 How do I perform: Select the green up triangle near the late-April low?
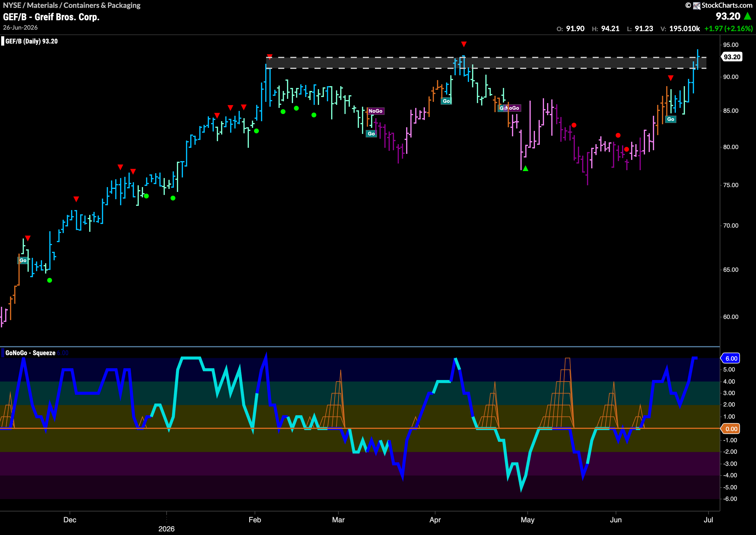coord(526,169)
